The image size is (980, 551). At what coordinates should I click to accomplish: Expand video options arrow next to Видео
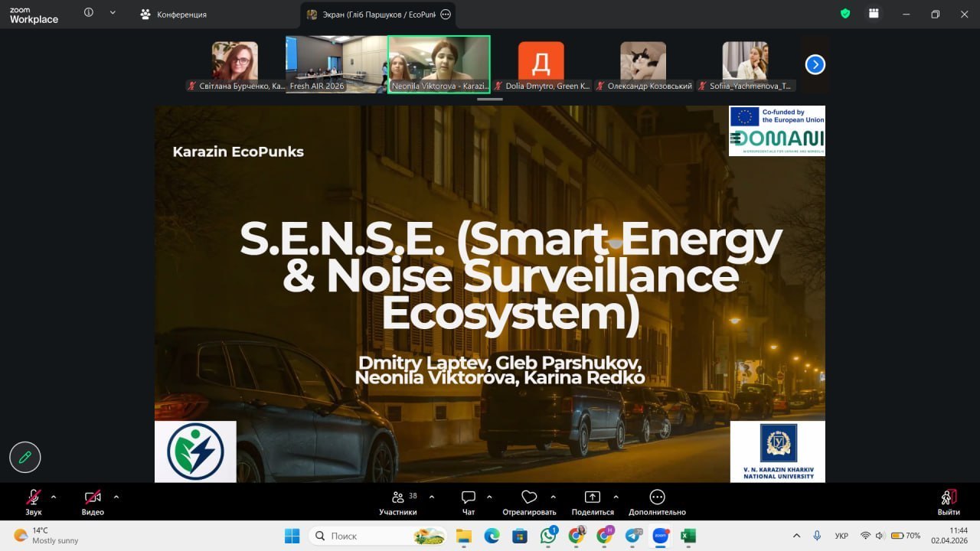click(116, 497)
